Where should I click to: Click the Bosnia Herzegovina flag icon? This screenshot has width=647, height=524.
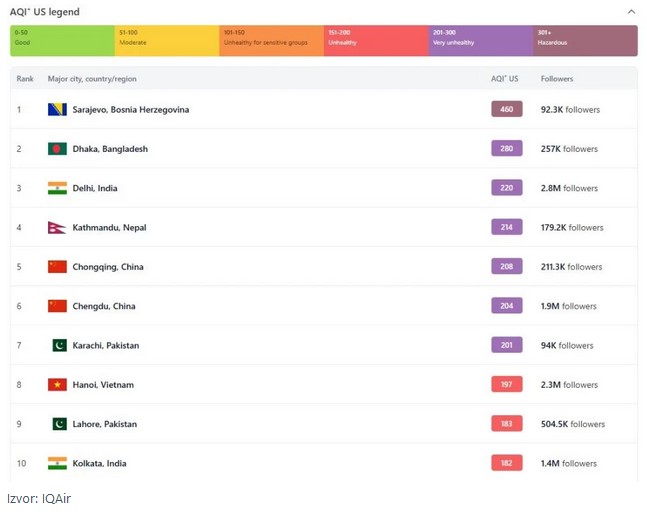click(57, 109)
